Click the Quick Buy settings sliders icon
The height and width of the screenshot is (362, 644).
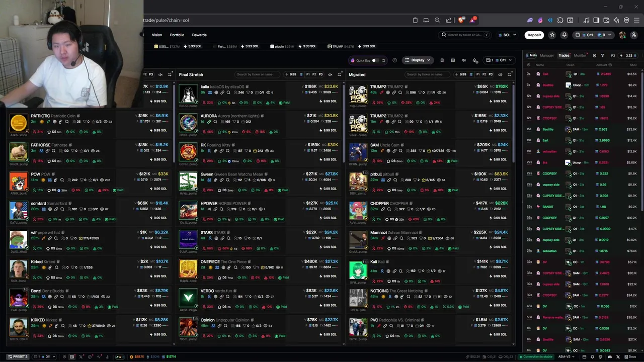tap(383, 60)
